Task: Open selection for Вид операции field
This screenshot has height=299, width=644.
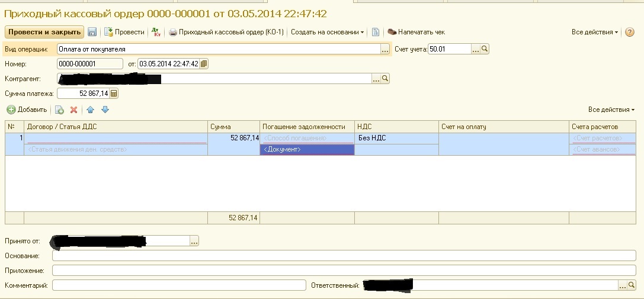Action: [x=385, y=50]
